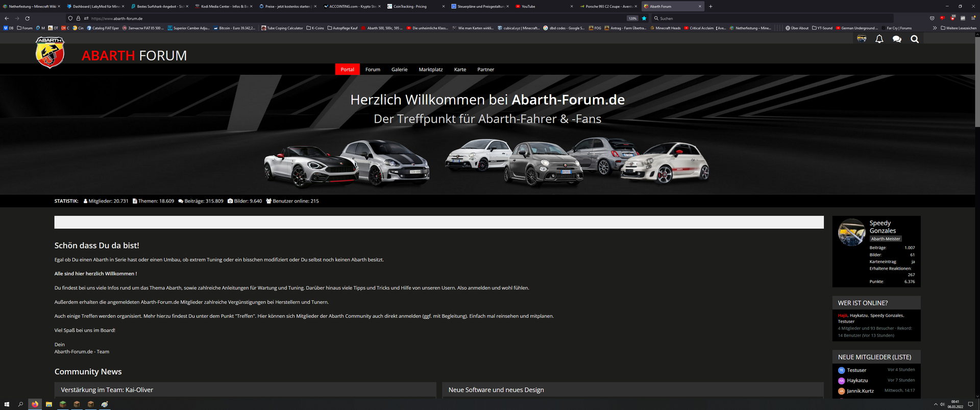Click the Abarth scorpion logo
980x410 pixels.
click(x=50, y=53)
